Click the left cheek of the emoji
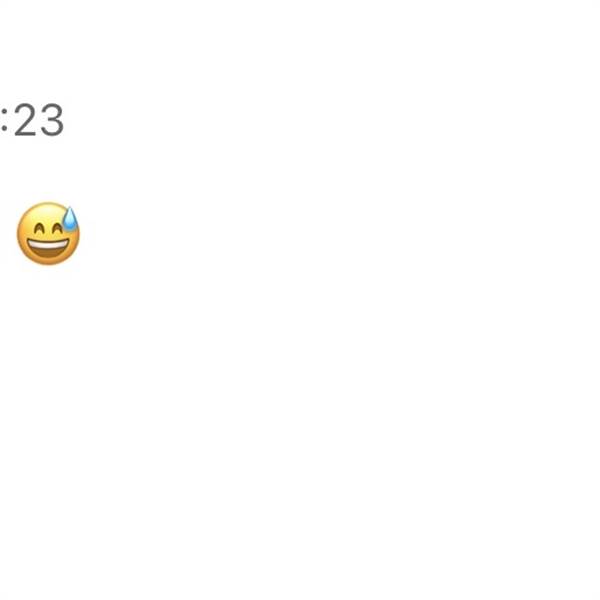The width and height of the screenshot is (600, 600). (24, 239)
